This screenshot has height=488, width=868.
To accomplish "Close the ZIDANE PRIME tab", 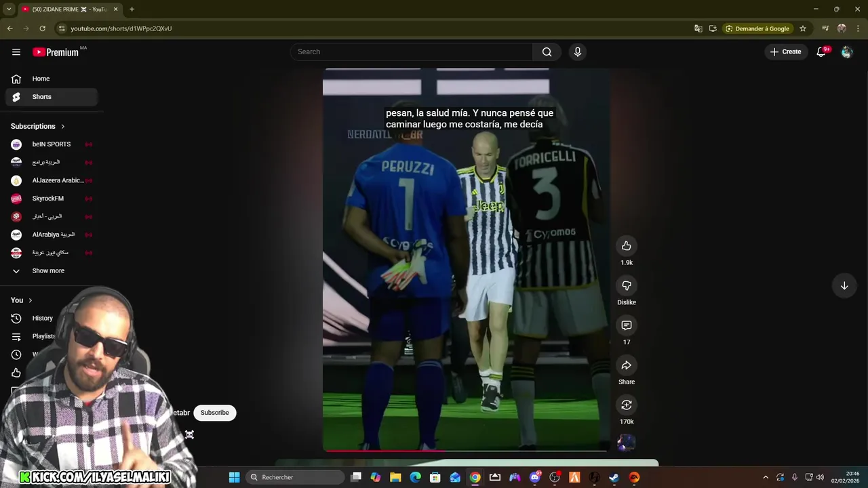I will pyautogui.click(x=115, y=9).
